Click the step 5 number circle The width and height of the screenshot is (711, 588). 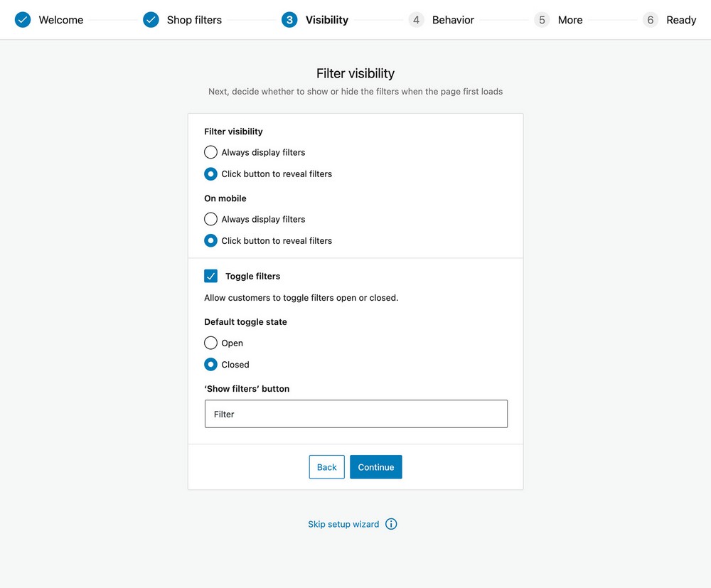click(x=542, y=20)
